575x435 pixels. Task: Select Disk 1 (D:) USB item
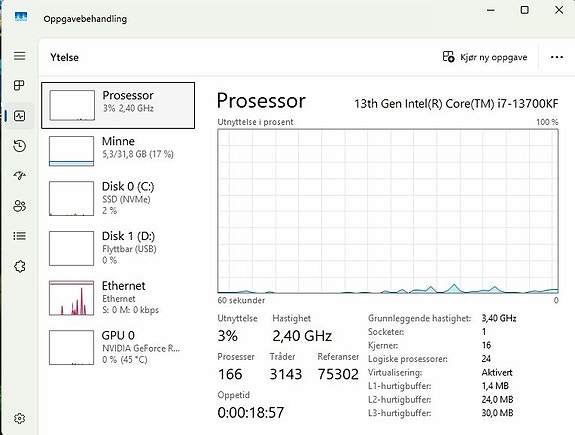(x=118, y=248)
